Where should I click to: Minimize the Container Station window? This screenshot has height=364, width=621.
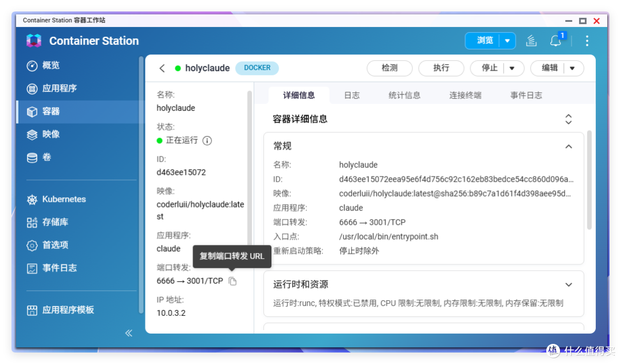click(x=569, y=21)
